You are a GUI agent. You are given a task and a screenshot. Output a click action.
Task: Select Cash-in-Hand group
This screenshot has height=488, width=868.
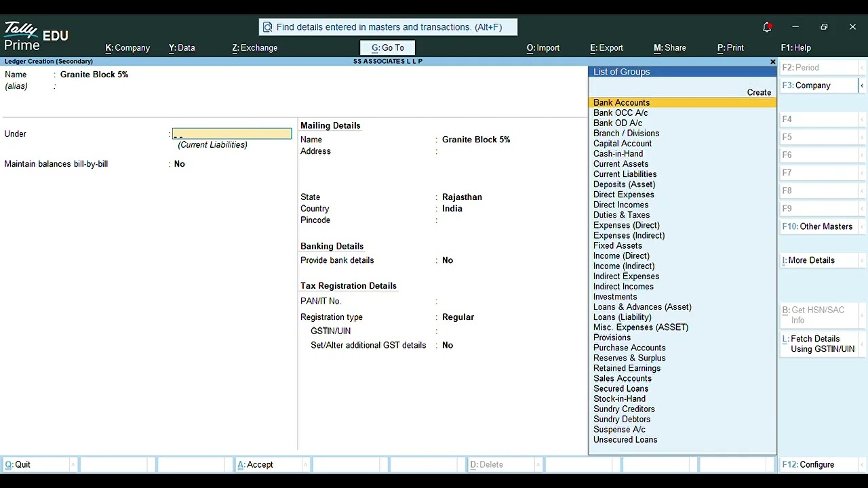pos(682,154)
